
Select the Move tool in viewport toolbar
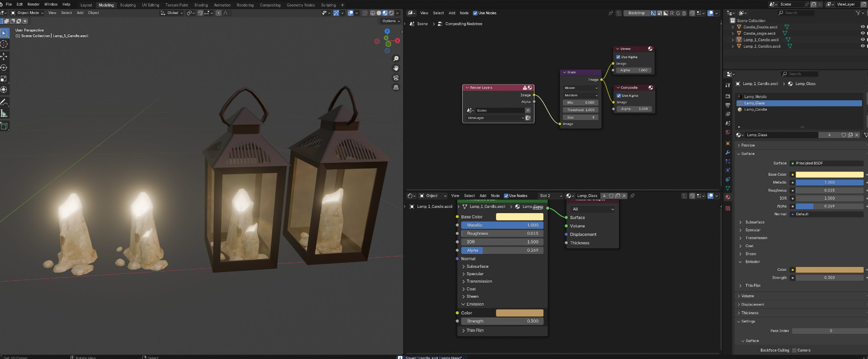[4, 56]
